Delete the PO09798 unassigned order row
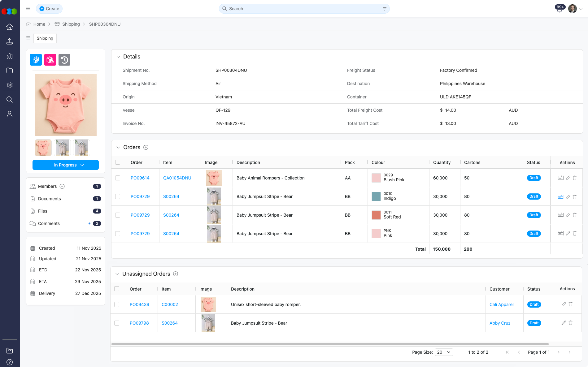The image size is (588, 367). click(x=571, y=323)
